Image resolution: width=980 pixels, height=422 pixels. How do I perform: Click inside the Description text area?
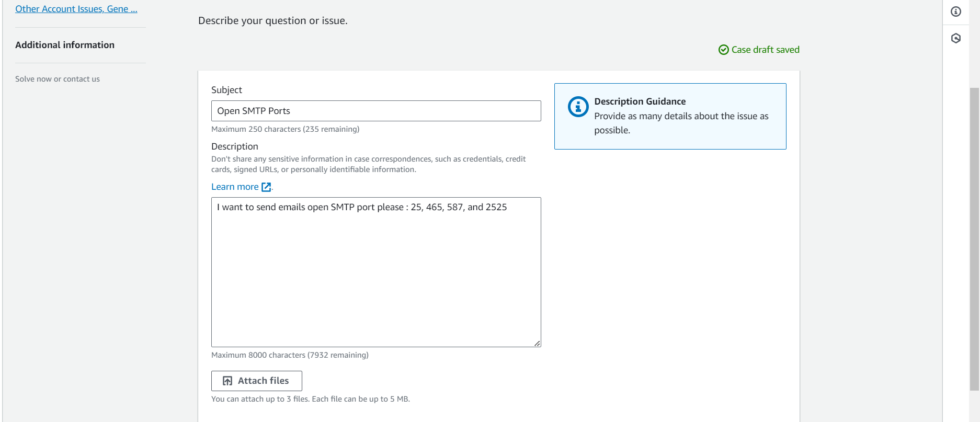point(376,272)
